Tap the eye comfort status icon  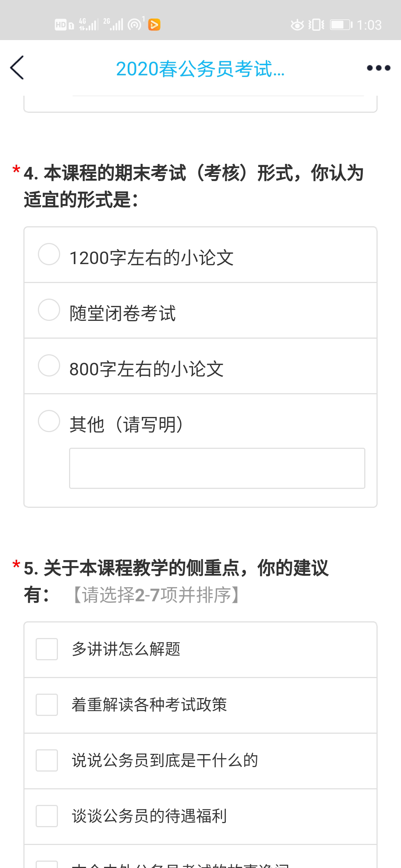[x=297, y=25]
